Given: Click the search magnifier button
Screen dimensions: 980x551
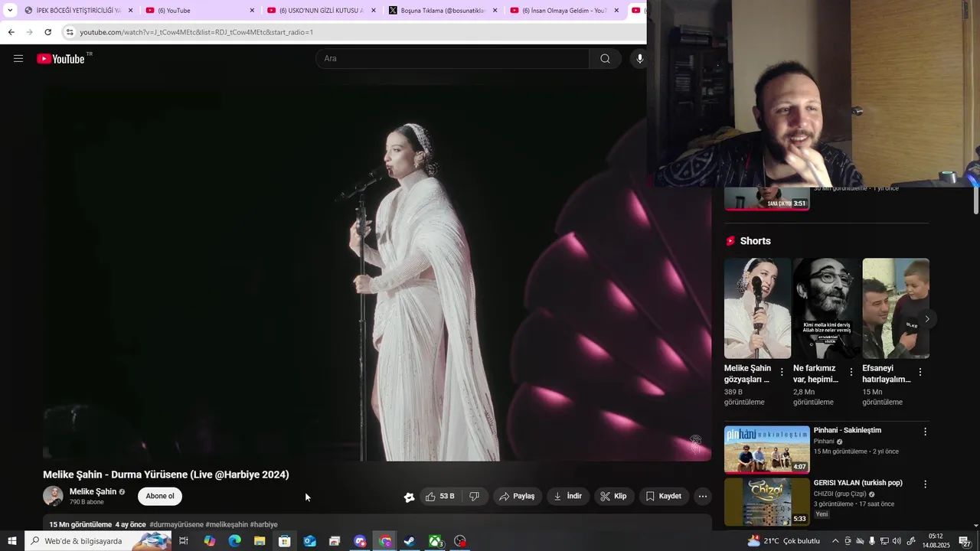Looking at the screenshot, I should click(605, 59).
